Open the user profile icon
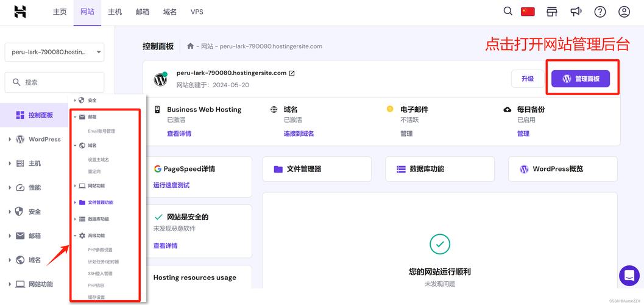This screenshot has height=305, width=644. (x=624, y=12)
